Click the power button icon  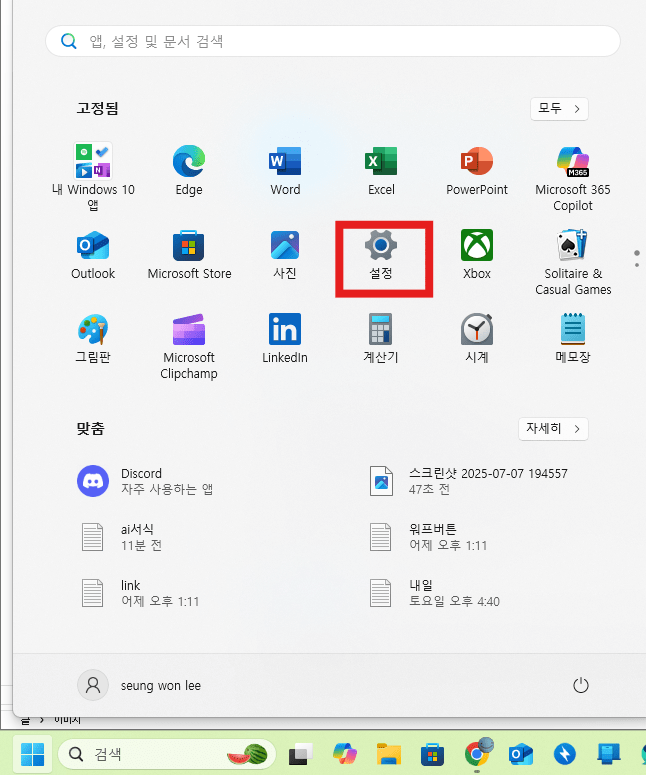[x=581, y=686]
